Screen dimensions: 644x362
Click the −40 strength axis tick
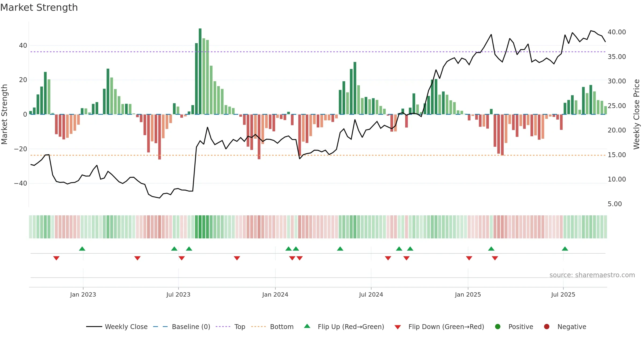click(x=21, y=183)
